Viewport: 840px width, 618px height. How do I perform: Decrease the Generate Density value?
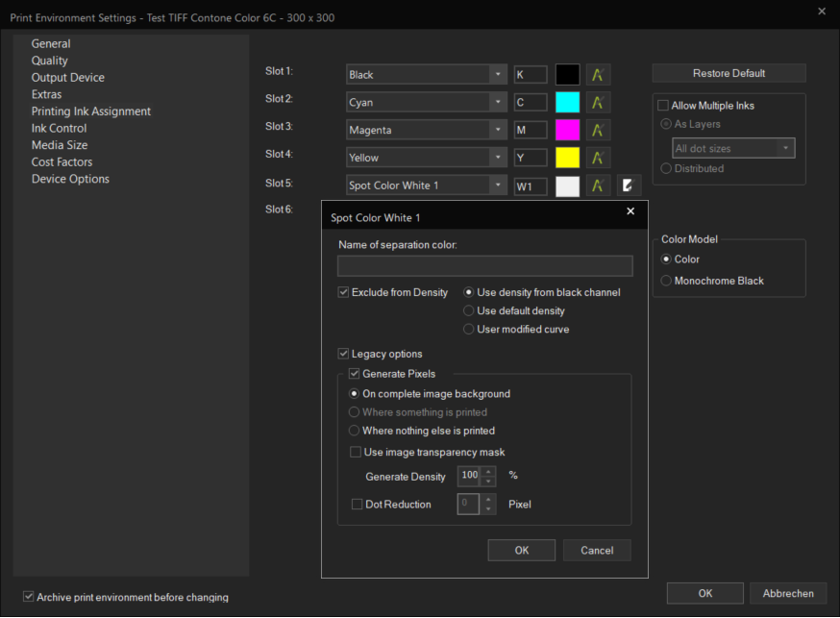488,481
